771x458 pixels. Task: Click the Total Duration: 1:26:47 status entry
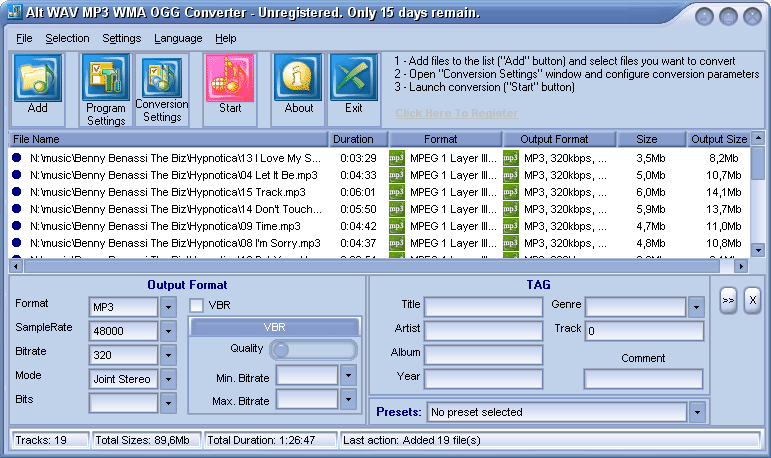tap(270, 440)
